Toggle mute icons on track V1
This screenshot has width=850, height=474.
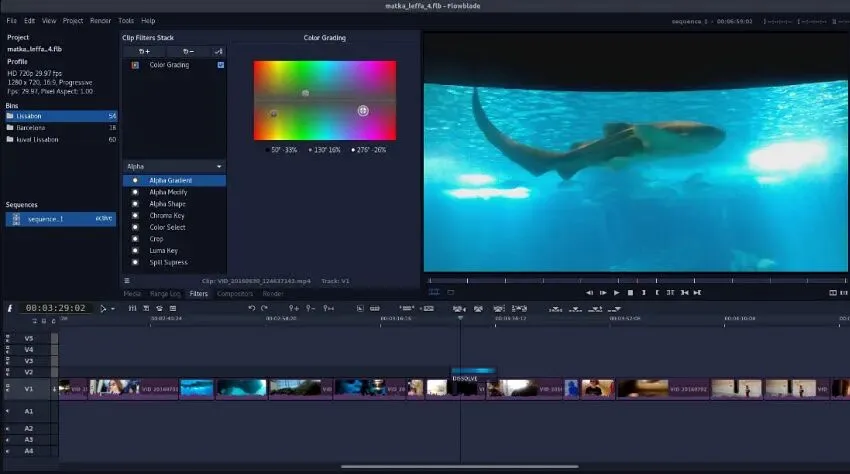click(8, 388)
